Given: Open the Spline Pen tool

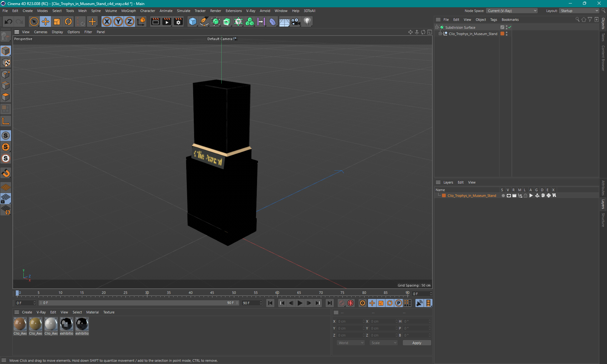Looking at the screenshot, I should pos(204,21).
